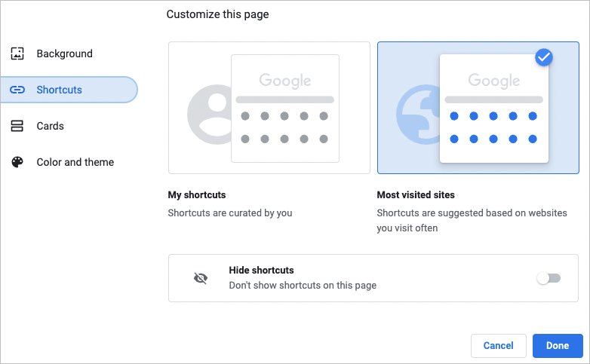Choose the gray Google card in My shortcuts preview

pos(284,108)
